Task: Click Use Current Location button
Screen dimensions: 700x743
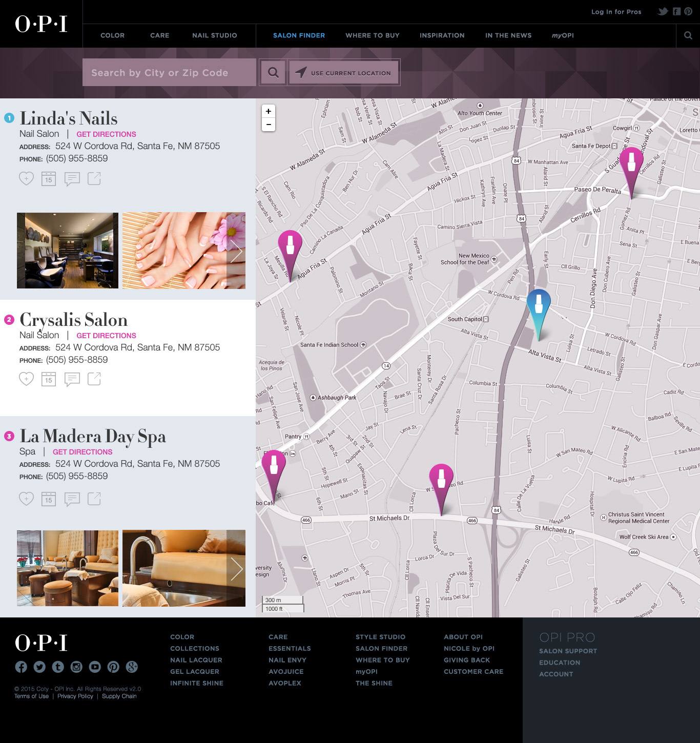Action: pos(343,72)
